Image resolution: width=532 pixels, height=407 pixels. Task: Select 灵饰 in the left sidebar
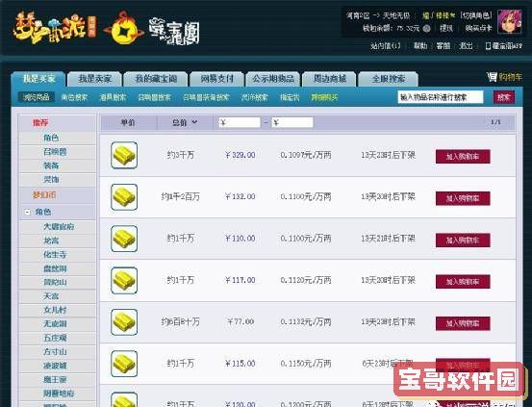pos(51,180)
